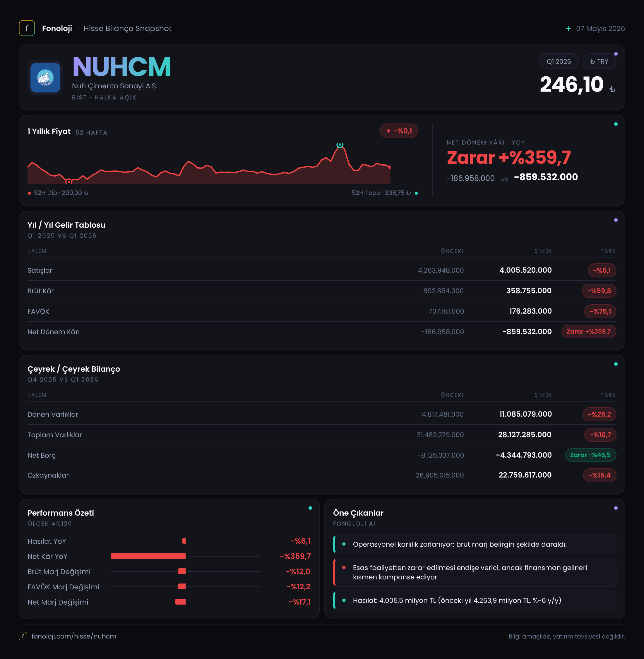Click the highlight about esas faaliyetten zarar
Viewport: 644px width, 659px height.
[475, 572]
